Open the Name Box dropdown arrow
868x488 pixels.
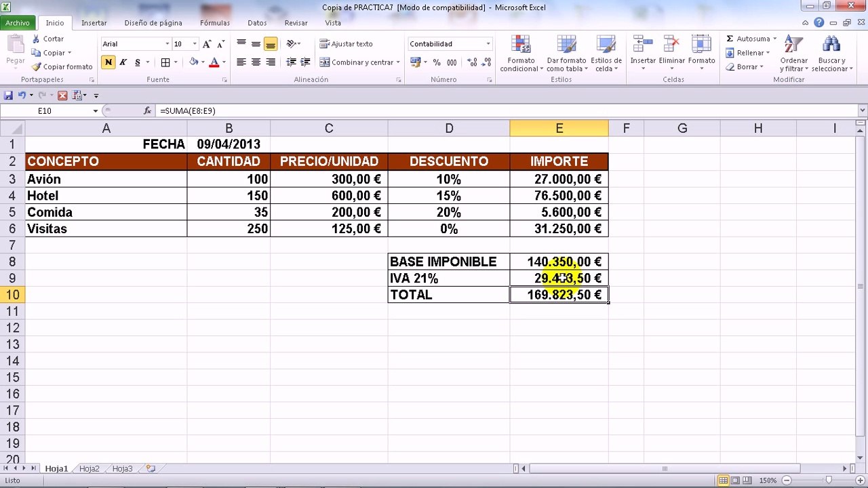point(96,110)
